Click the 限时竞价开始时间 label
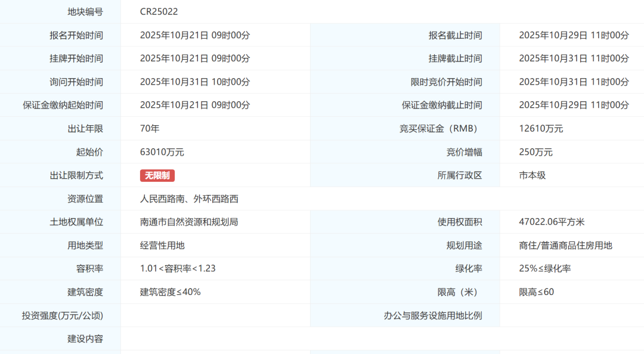This screenshot has width=644, height=354. click(x=447, y=82)
